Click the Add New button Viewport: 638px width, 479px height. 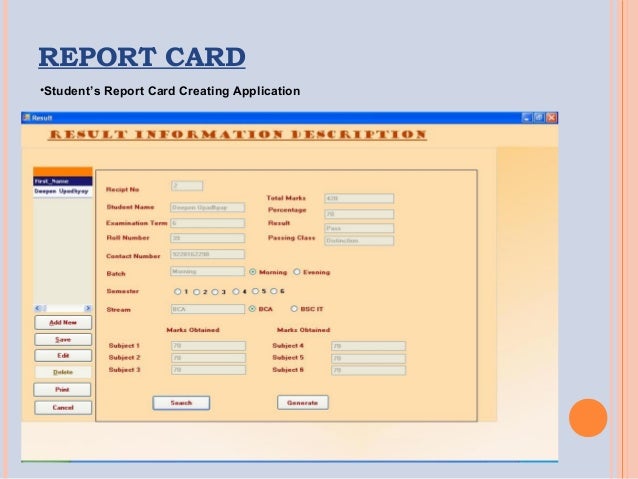63,322
